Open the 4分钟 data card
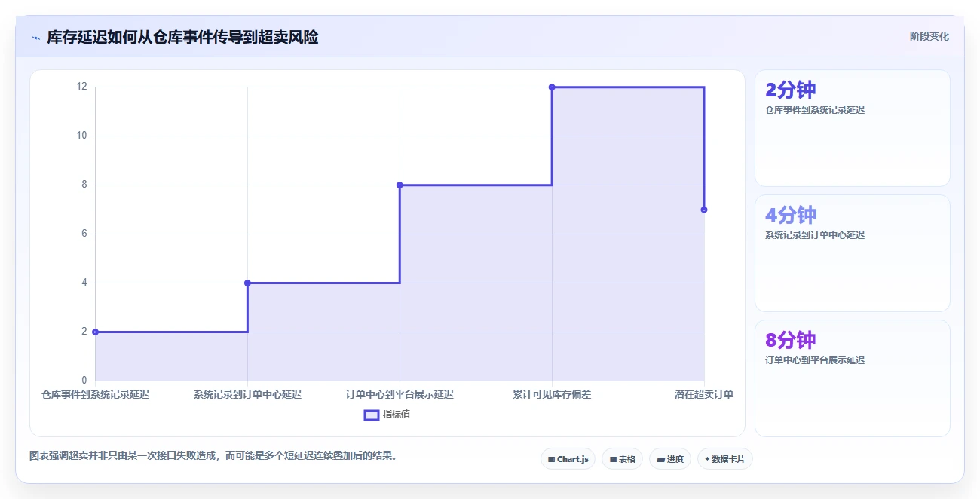The width and height of the screenshot is (980, 499). point(853,253)
